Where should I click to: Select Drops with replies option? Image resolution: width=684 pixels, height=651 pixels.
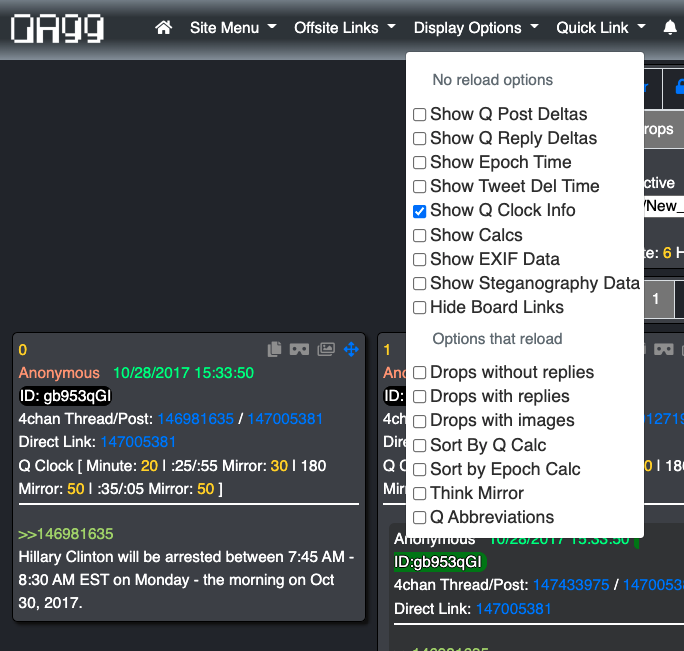(420, 397)
